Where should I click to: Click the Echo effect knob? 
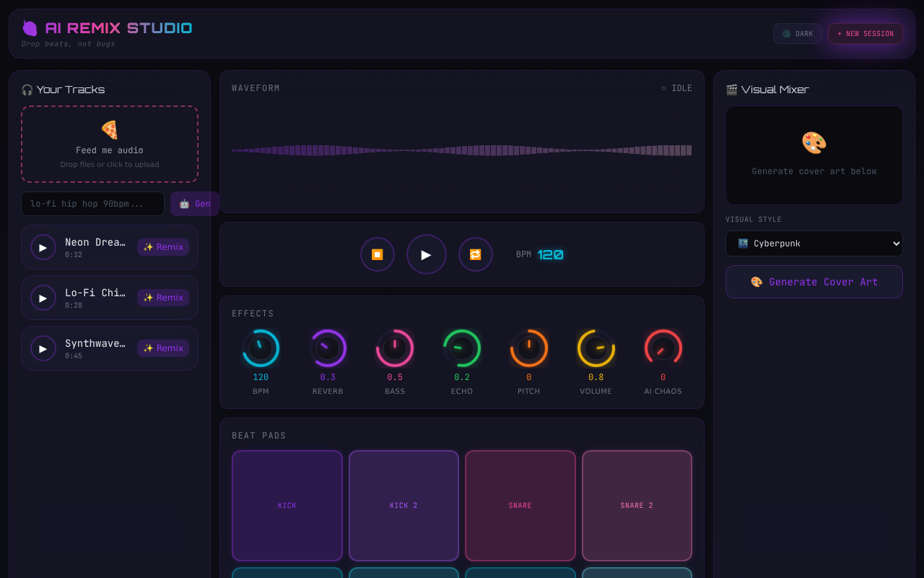click(x=462, y=348)
